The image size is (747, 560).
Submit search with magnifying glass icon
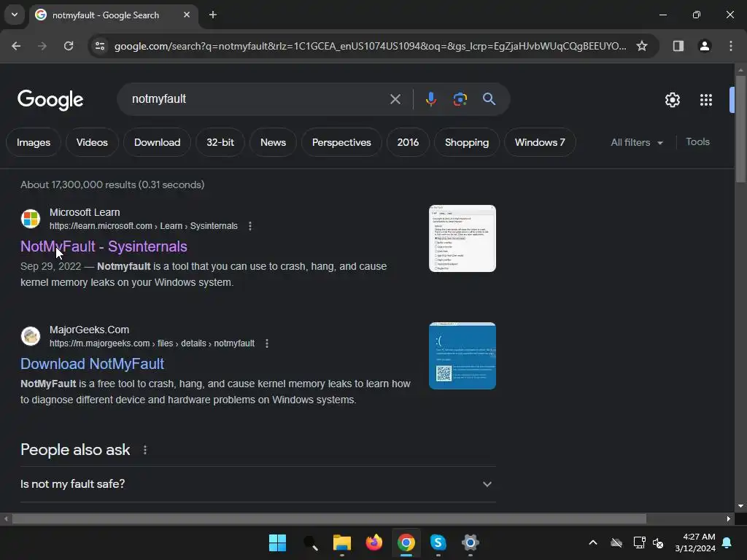(489, 99)
